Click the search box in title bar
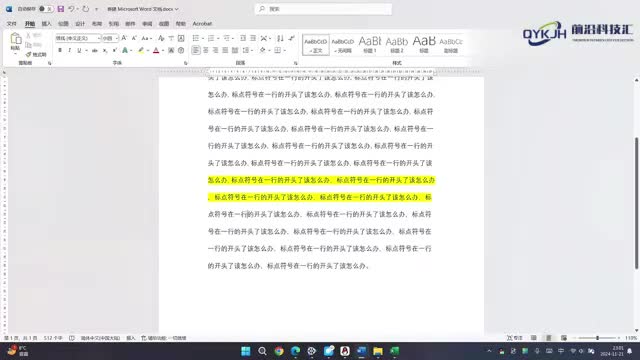640x360 pixels. pos(323,9)
